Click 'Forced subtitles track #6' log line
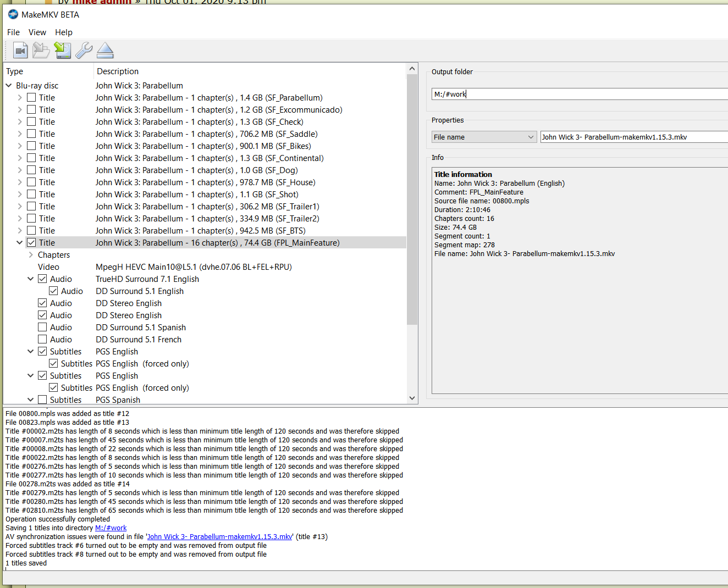This screenshot has height=588, width=728. click(x=136, y=546)
